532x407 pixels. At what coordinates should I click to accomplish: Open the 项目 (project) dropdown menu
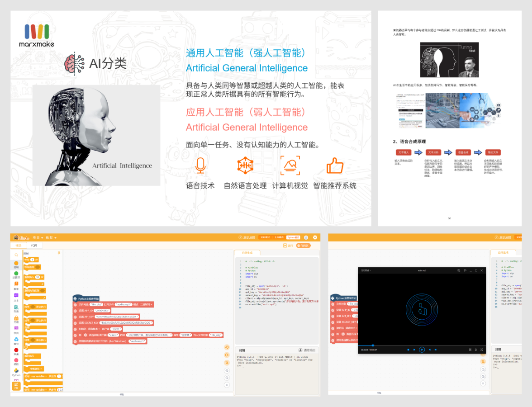(38, 237)
